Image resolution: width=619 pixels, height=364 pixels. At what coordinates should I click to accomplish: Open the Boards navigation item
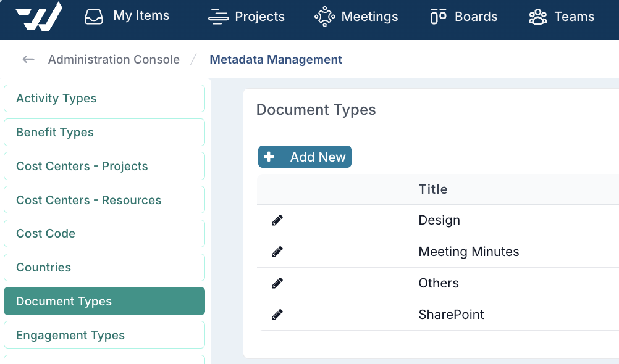(463, 17)
